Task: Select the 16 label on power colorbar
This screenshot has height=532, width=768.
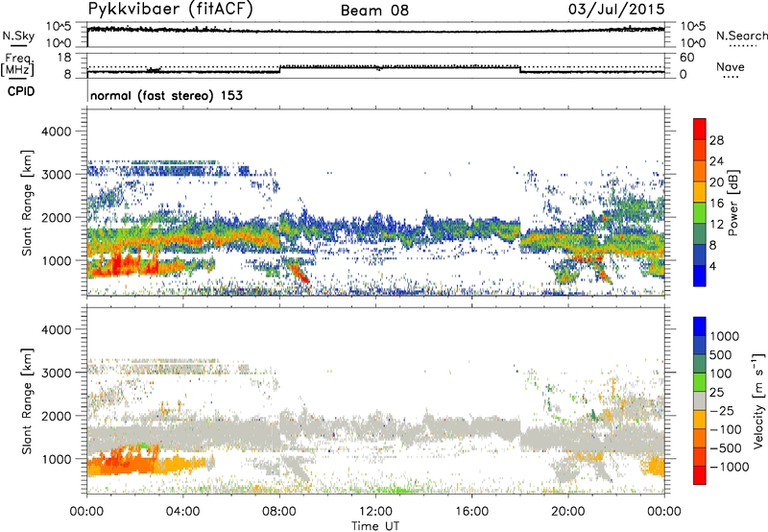Action: tap(716, 204)
